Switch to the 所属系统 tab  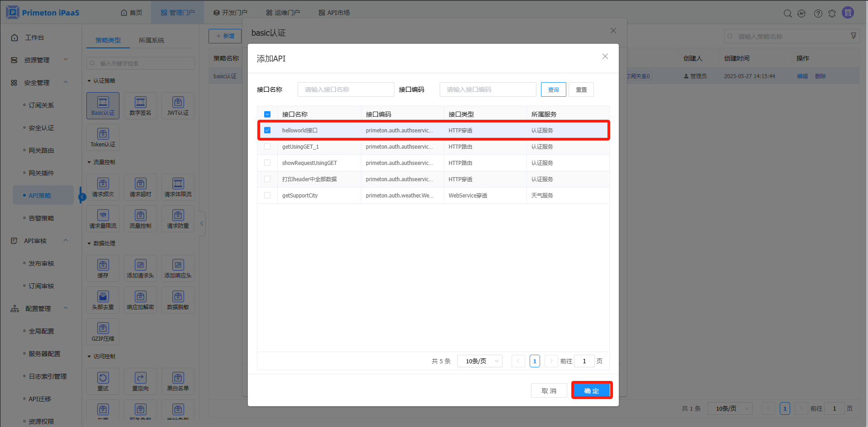151,40
